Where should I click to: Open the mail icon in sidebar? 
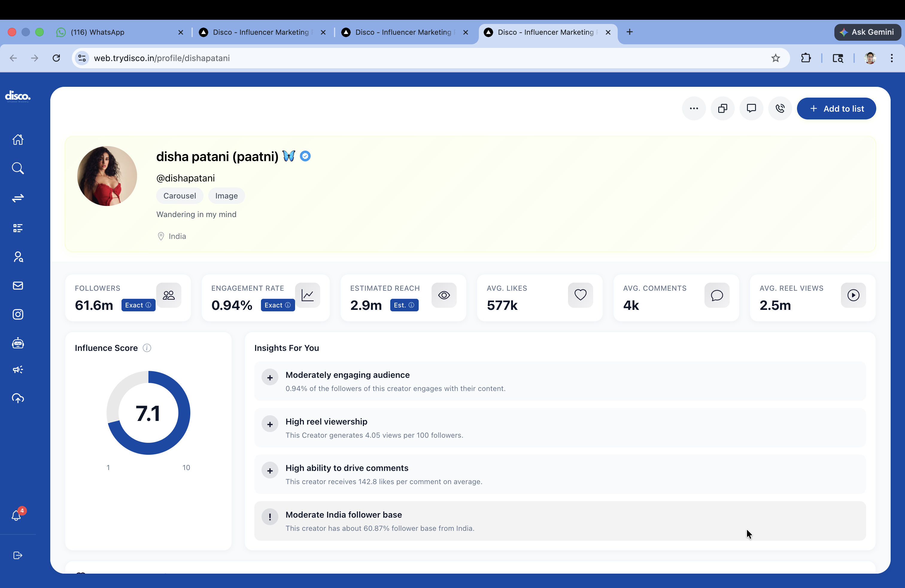[x=18, y=286]
